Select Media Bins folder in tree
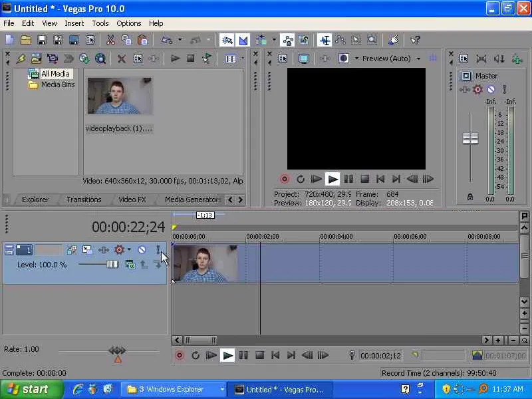The image size is (532, 399). (52, 84)
